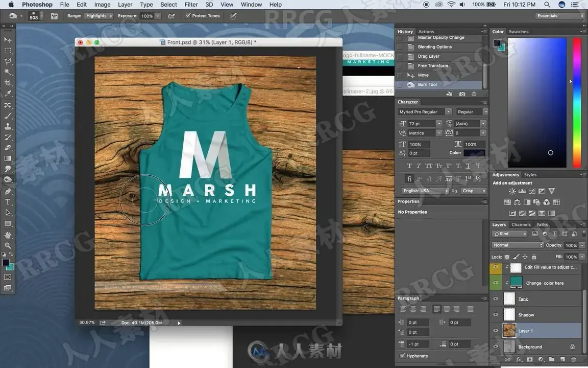Toggle Protect Tones checkbox

pyautogui.click(x=188, y=16)
